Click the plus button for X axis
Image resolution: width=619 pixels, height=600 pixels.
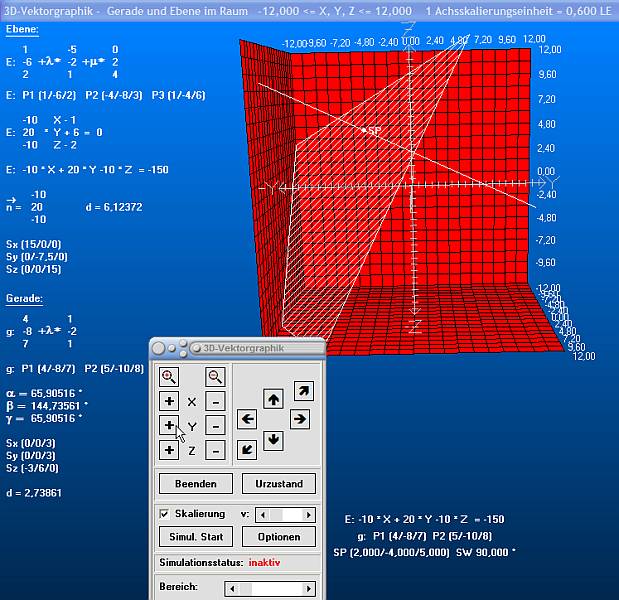click(x=169, y=401)
